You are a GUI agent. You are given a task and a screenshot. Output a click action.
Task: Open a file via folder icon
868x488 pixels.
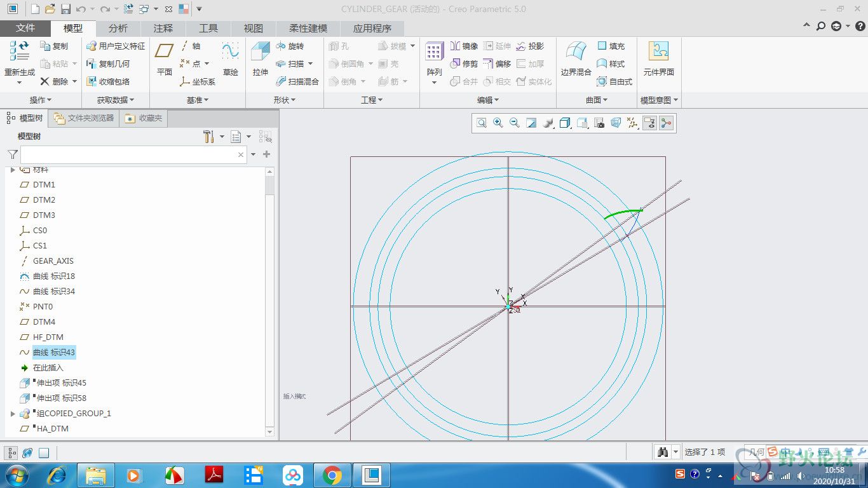(x=50, y=9)
